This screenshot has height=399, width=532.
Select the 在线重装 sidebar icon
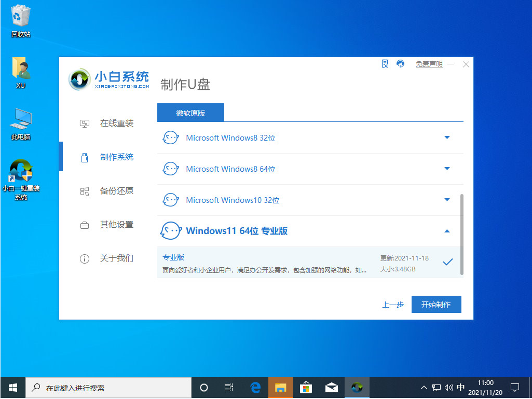coord(85,123)
